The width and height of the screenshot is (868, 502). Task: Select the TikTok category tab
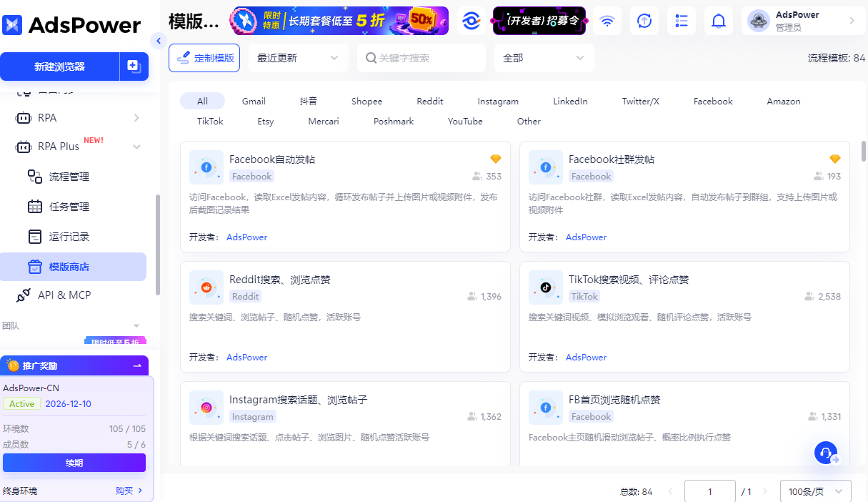(210, 121)
